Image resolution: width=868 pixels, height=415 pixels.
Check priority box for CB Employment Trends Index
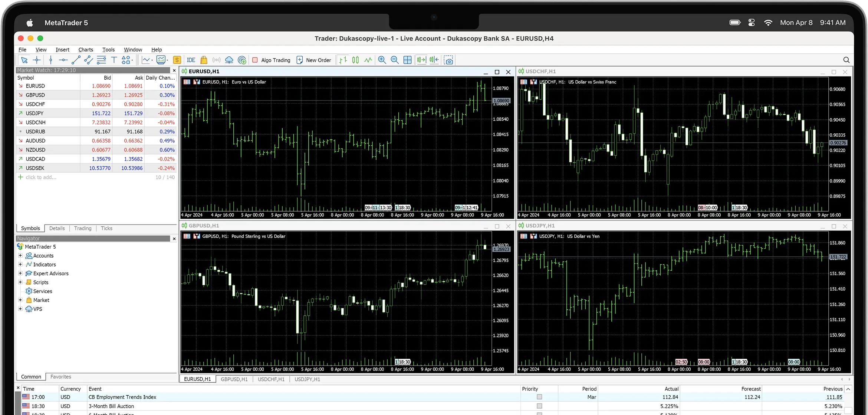(539, 397)
